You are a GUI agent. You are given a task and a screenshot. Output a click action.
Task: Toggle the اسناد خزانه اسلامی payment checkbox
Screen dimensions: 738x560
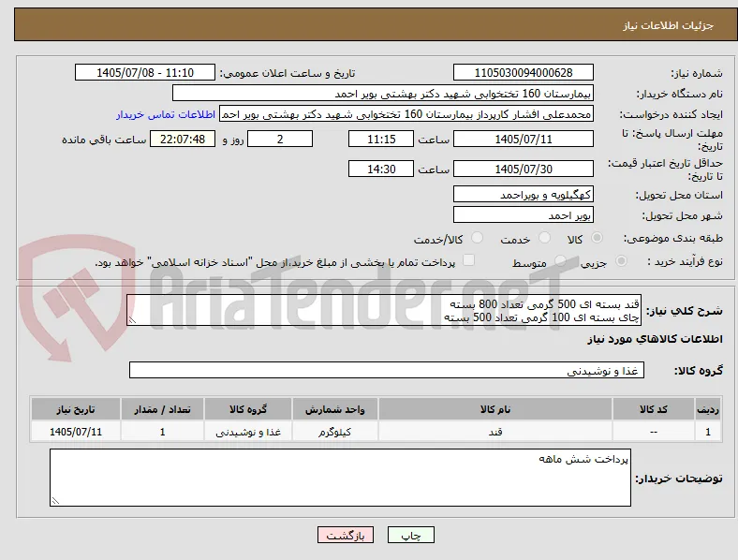point(469,260)
